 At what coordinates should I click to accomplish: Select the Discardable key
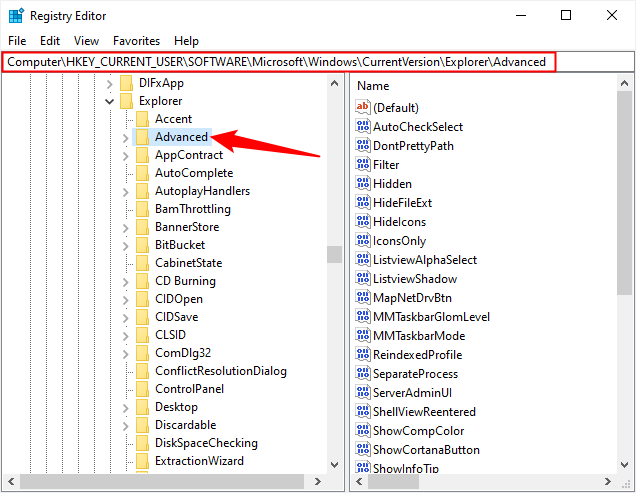185,425
